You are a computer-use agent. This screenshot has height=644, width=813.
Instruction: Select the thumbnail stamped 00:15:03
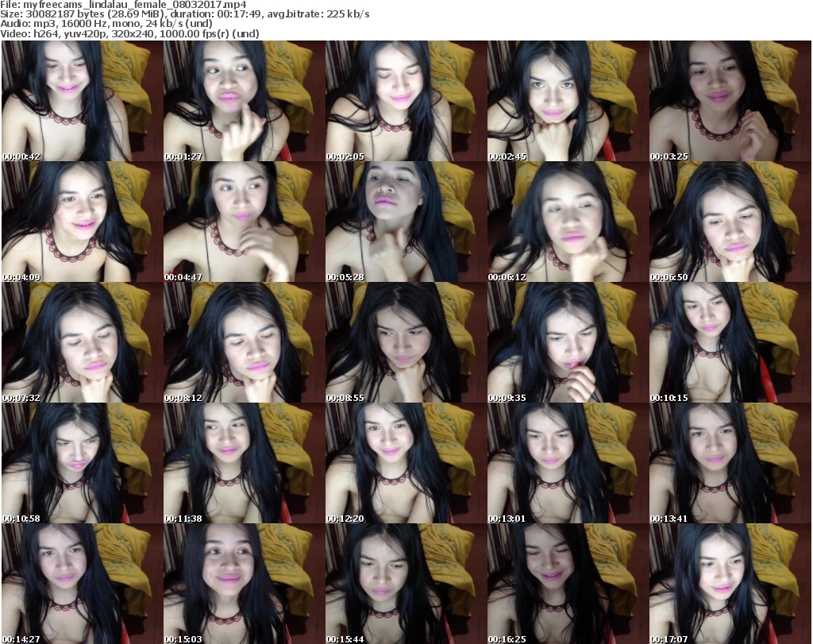[x=245, y=584]
